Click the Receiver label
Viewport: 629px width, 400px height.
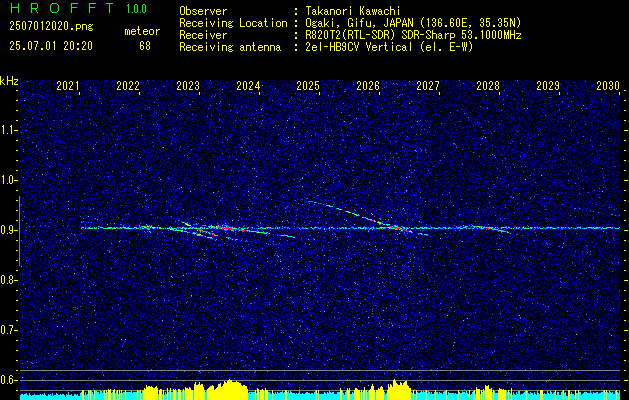tap(203, 35)
